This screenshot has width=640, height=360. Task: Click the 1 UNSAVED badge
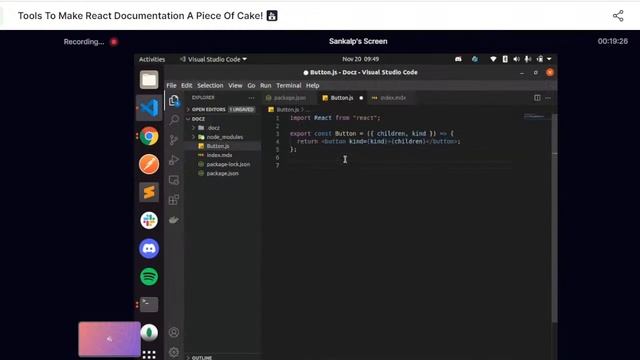[242, 109]
